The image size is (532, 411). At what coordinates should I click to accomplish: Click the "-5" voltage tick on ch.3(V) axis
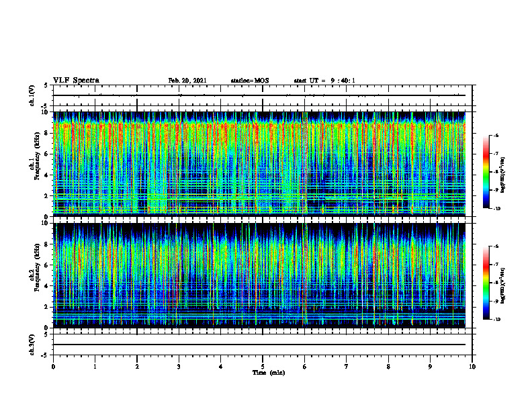(x=44, y=355)
